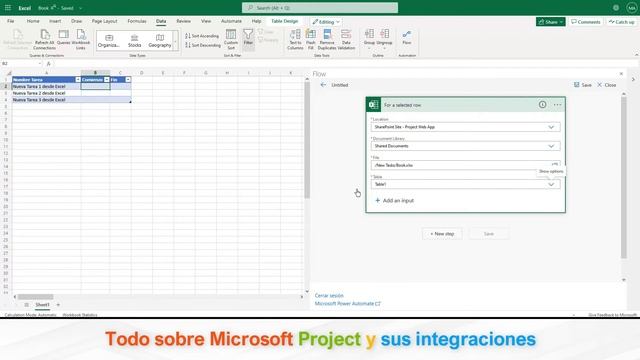Click Sort Ascending
The width and height of the screenshot is (640, 360).
tap(202, 36)
